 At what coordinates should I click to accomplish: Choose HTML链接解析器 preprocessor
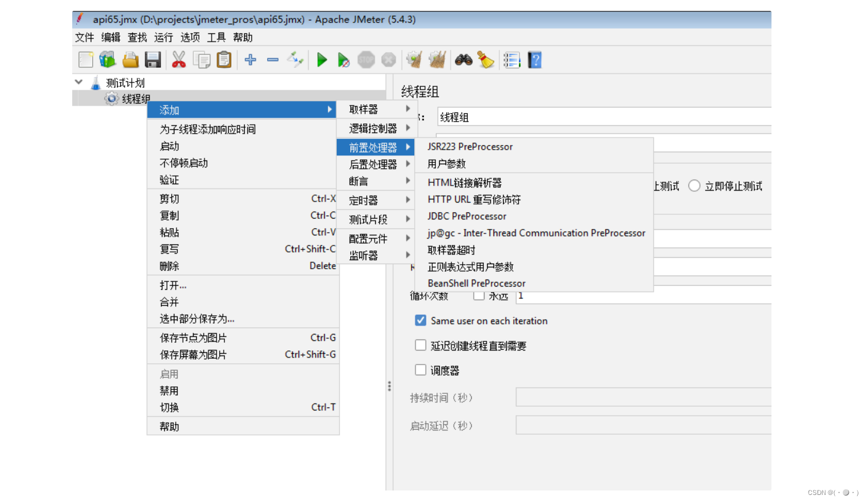[534, 183]
